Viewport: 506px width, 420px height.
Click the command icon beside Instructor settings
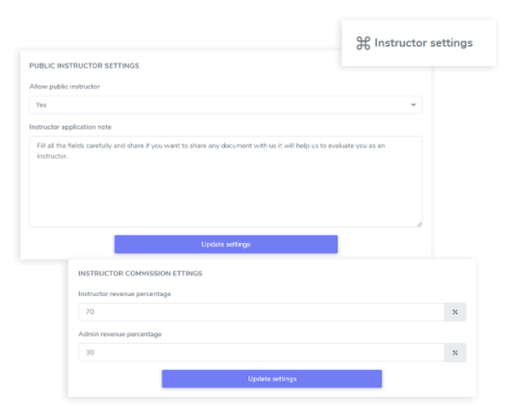[x=363, y=43]
